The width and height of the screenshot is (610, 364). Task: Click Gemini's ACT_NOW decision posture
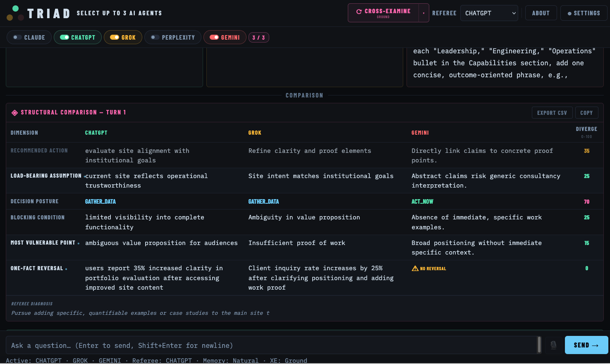pyautogui.click(x=422, y=202)
